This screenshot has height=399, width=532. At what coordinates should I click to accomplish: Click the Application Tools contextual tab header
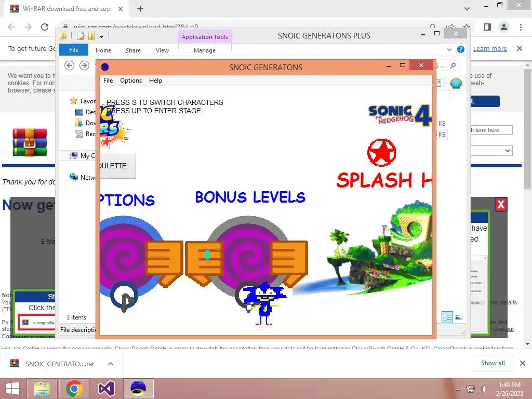(205, 37)
